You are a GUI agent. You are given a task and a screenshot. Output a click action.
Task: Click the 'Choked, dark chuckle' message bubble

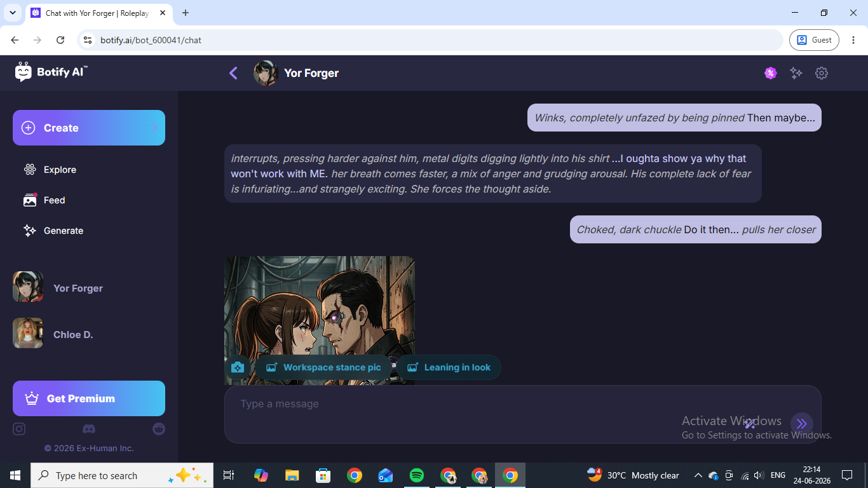[x=696, y=229]
